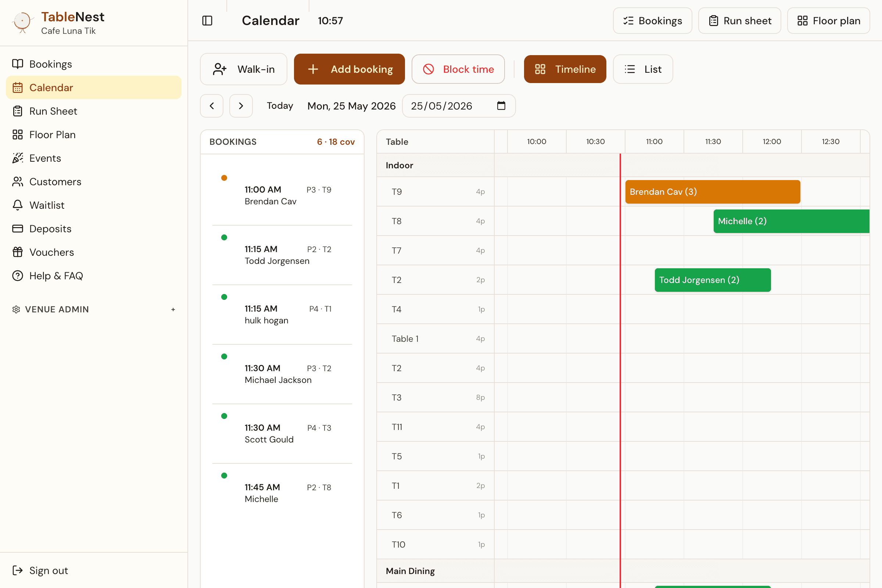Open hulk hogan 11:15 AM booking
Image resolution: width=882 pixels, height=588 pixels.
[x=282, y=315]
